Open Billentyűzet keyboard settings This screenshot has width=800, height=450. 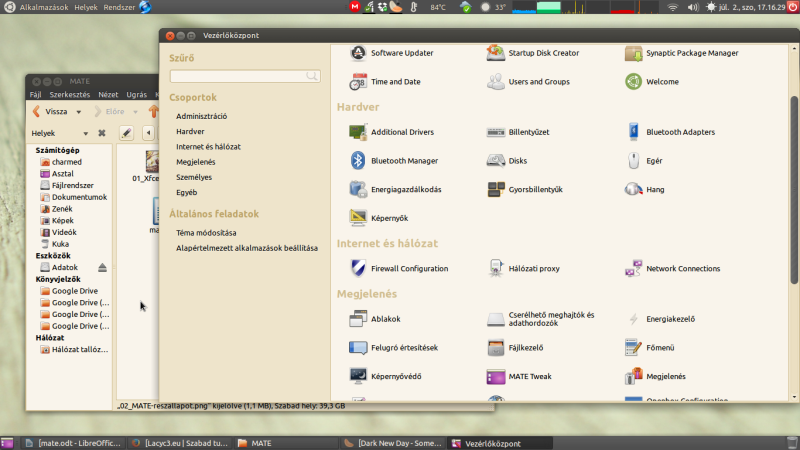pyautogui.click(x=518, y=132)
